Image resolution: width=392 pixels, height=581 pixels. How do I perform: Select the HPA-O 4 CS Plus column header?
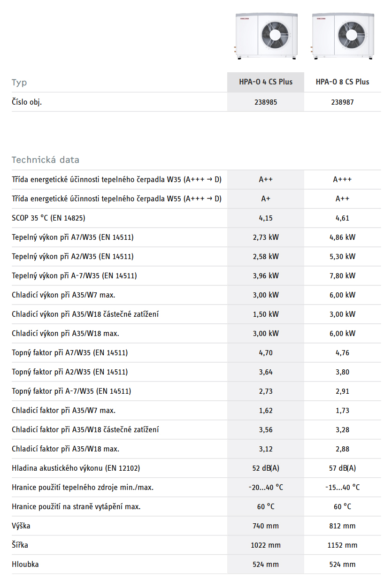click(266, 82)
